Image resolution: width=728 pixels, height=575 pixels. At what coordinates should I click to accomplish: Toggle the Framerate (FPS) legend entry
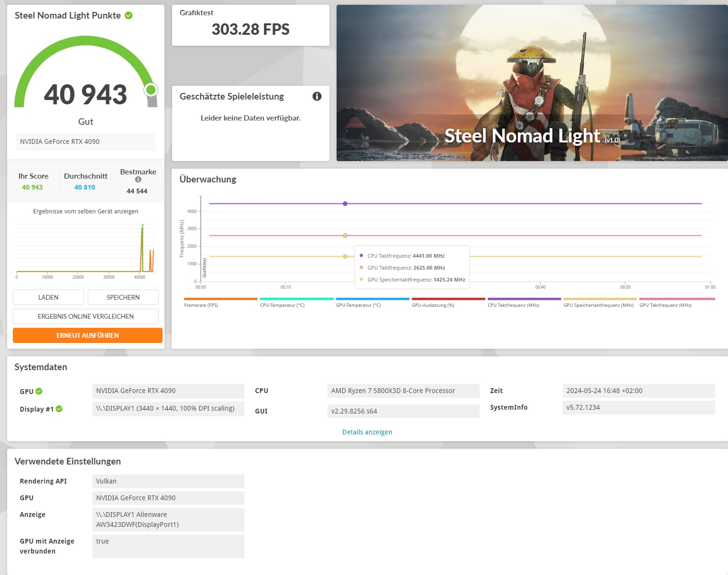pos(220,303)
